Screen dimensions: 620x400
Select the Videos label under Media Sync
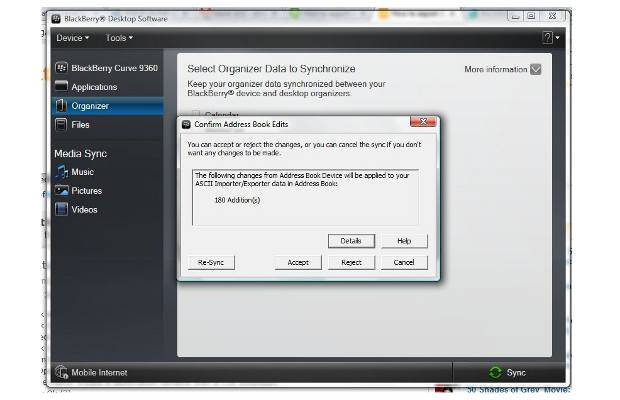[x=84, y=210]
